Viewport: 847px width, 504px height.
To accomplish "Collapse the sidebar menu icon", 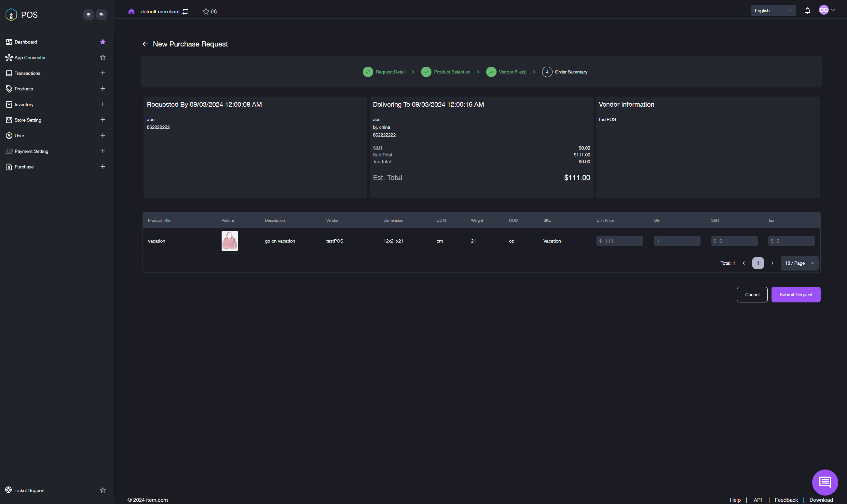I will 101,15.
